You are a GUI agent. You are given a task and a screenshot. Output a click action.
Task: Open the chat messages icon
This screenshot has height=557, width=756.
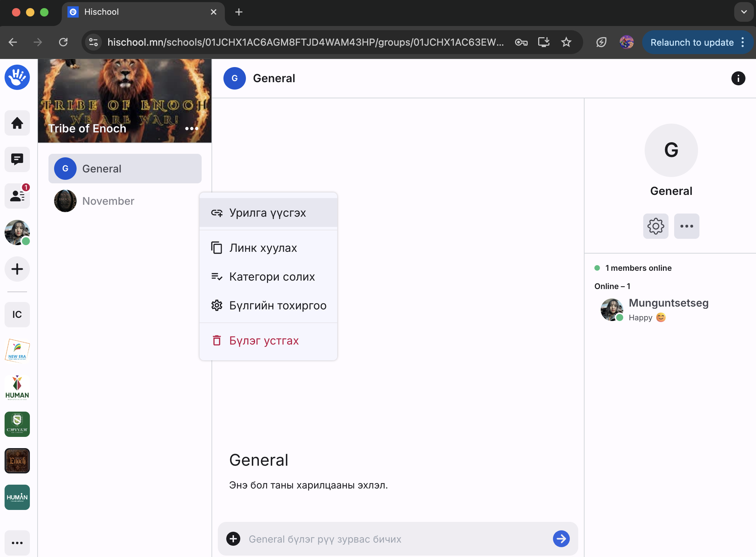(17, 159)
